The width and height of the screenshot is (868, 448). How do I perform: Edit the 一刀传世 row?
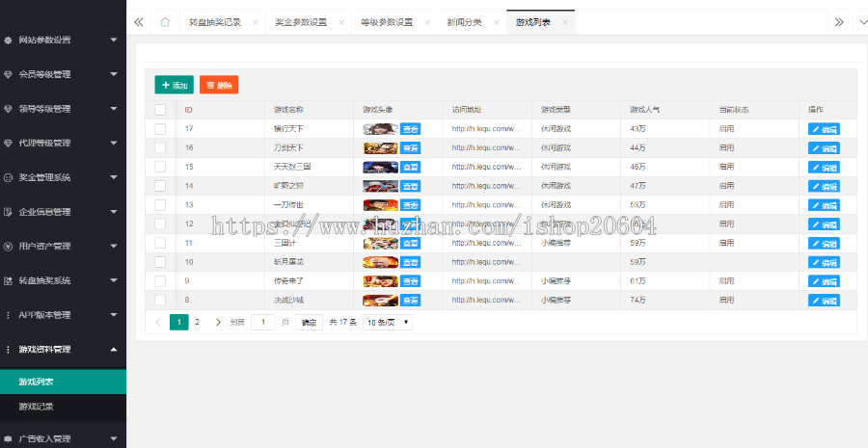[x=824, y=204]
